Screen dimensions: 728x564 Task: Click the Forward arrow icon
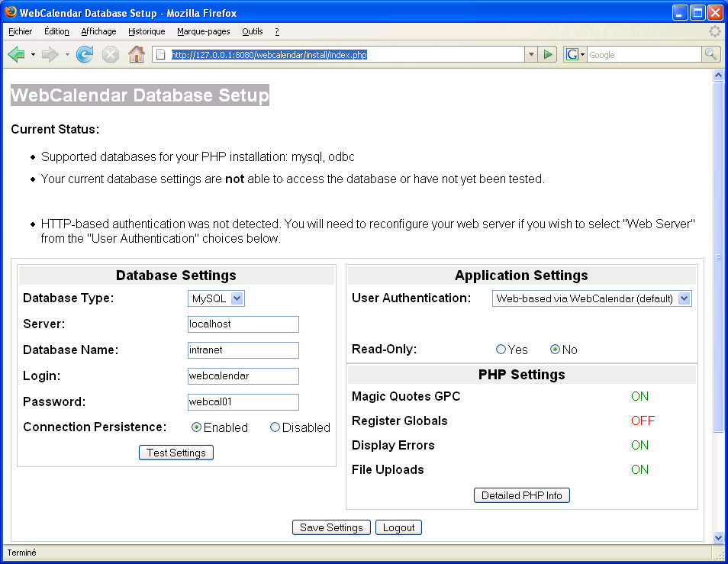[x=50, y=55]
